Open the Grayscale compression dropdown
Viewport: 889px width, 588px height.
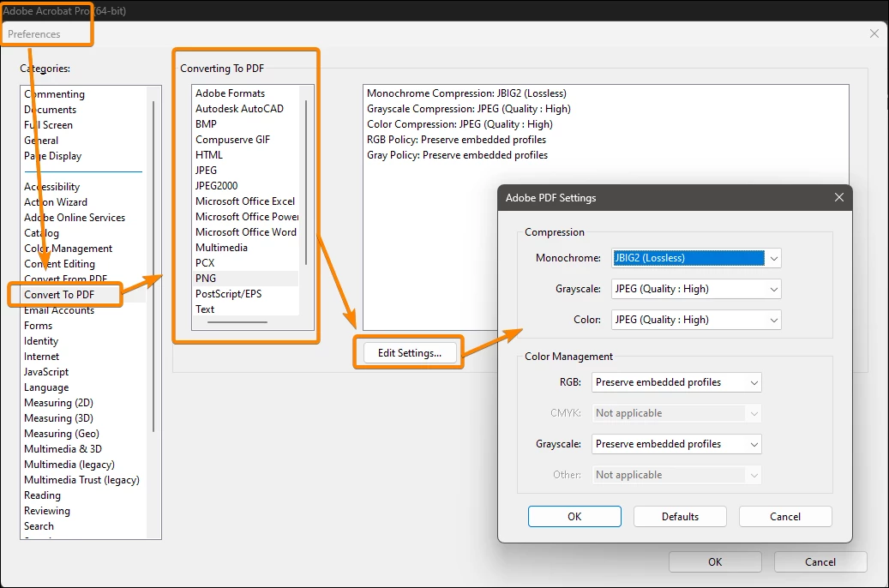696,289
